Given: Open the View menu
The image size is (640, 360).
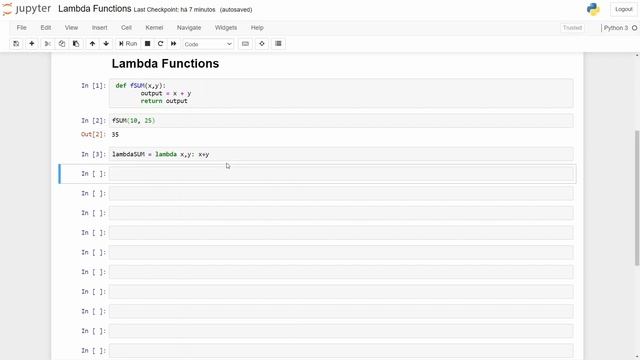Looking at the screenshot, I should [x=71, y=28].
